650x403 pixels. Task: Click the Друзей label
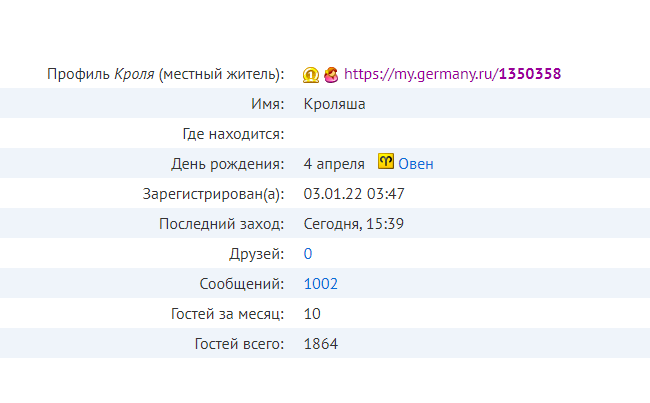(x=257, y=254)
